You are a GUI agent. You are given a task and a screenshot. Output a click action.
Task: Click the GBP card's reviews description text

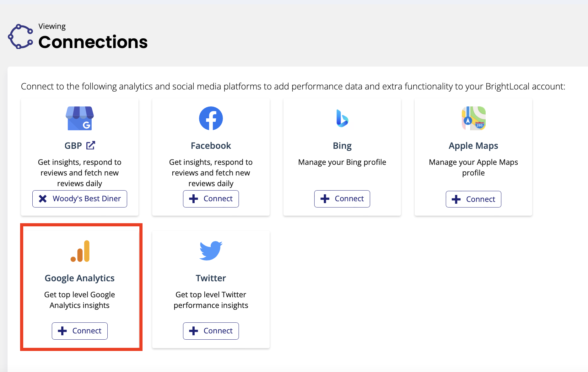pyautogui.click(x=80, y=173)
